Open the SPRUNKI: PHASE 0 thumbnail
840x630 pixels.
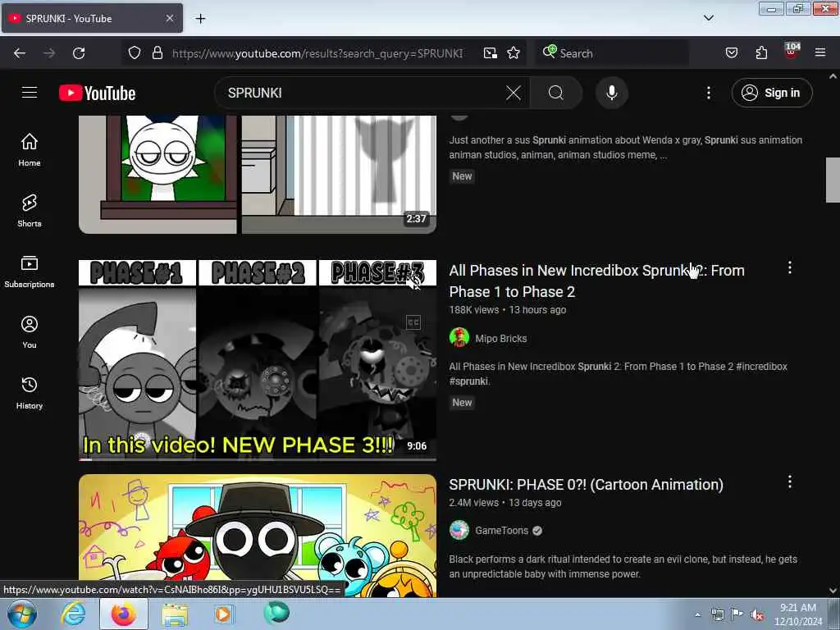pyautogui.click(x=258, y=535)
